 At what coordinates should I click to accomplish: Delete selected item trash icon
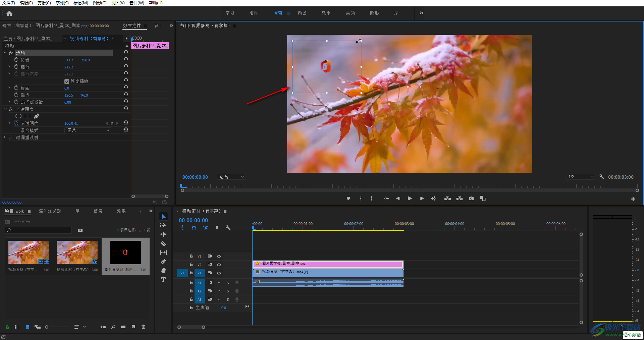click(x=143, y=327)
